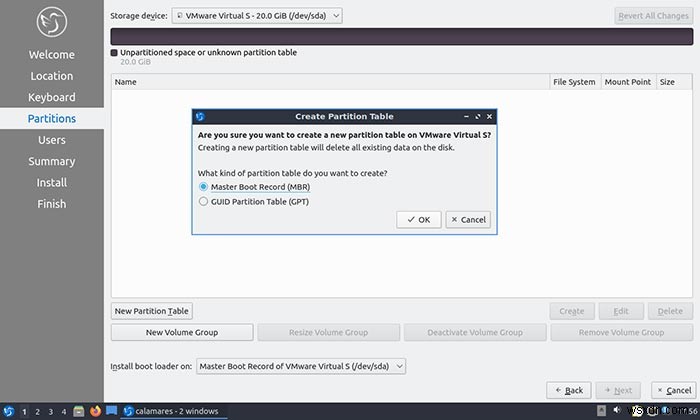The image size is (700, 420).
Task: Click New Volume Group button
Action: coord(182,333)
